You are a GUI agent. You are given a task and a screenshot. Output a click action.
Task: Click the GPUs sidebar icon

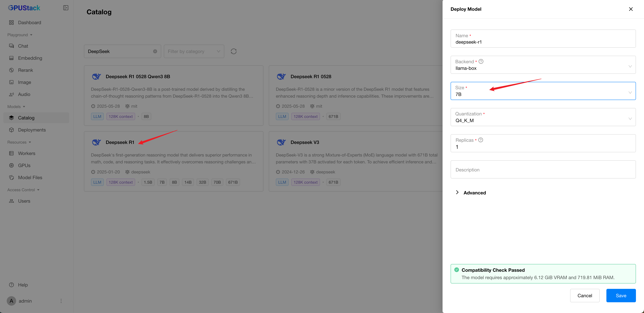point(11,165)
